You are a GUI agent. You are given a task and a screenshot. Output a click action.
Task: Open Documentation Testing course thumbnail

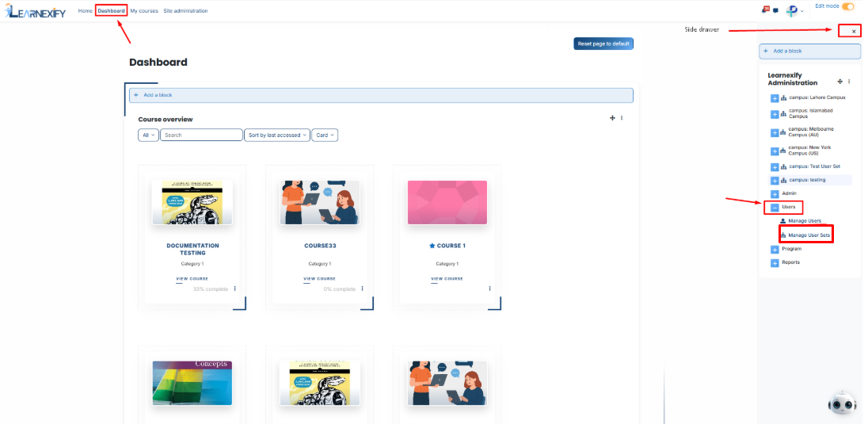[x=192, y=202]
